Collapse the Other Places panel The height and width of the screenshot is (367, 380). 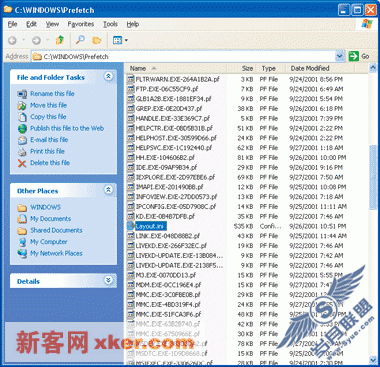[108, 190]
